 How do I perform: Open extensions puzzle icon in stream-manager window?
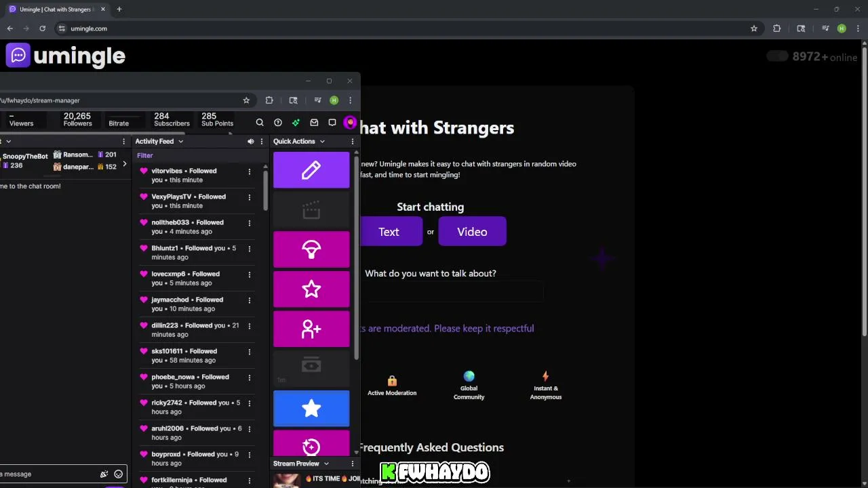coord(269,100)
